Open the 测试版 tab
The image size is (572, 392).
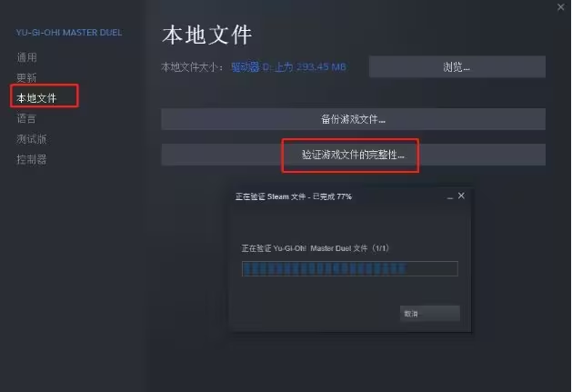[32, 138]
